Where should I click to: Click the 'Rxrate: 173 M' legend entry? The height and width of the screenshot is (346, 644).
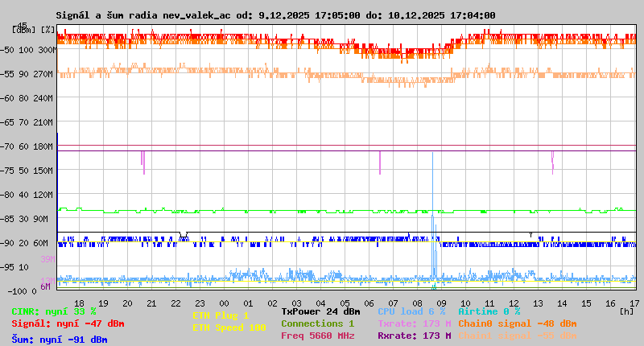[x=415, y=336]
